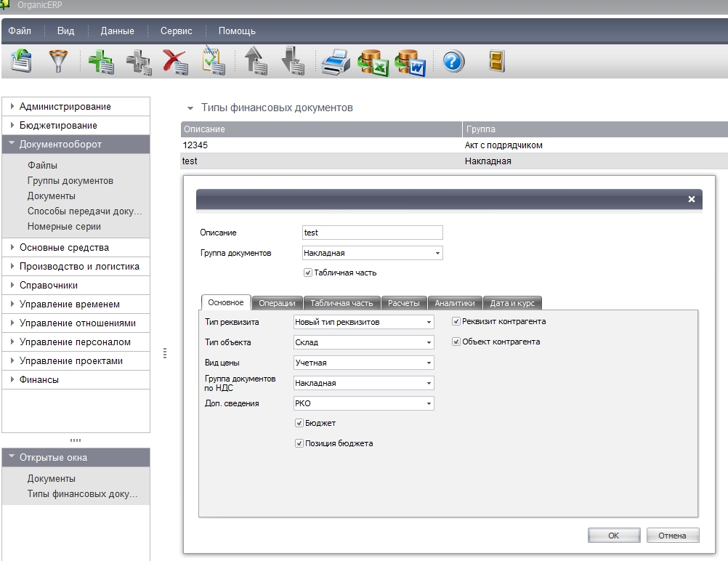This screenshot has width=728, height=561.
Task: Open the funnel filter tool
Action: 58,61
